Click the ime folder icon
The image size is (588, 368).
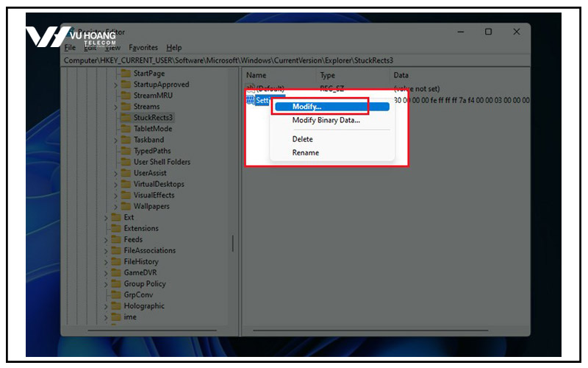(x=116, y=317)
